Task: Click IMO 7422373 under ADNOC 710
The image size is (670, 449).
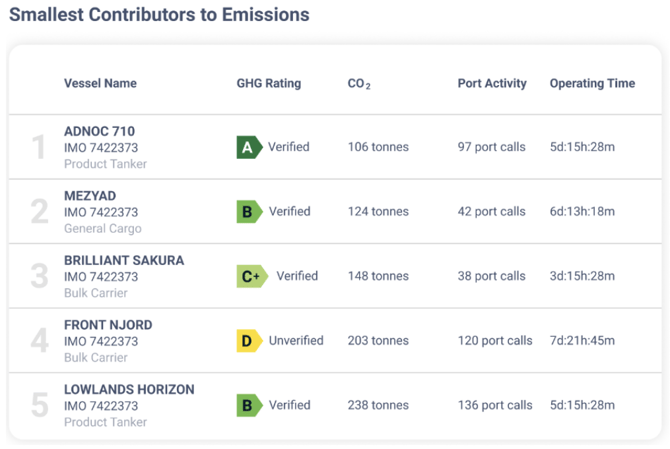Action: point(101,148)
